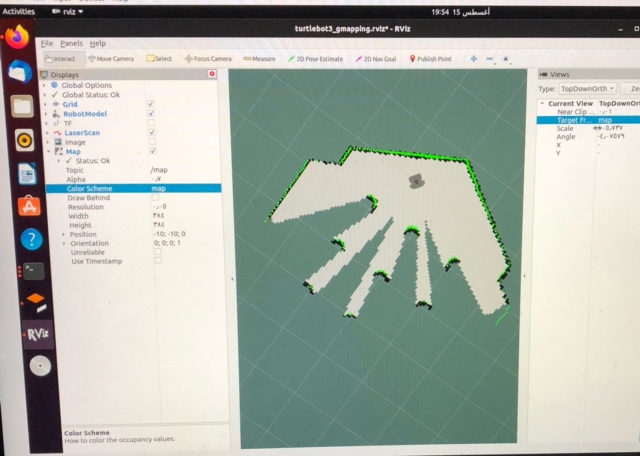Edit the Map Topic value /map
The width and height of the screenshot is (640, 456).
[159, 170]
